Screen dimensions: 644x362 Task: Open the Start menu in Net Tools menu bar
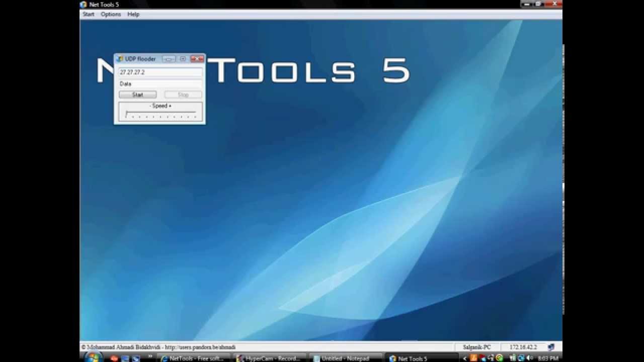(89, 14)
